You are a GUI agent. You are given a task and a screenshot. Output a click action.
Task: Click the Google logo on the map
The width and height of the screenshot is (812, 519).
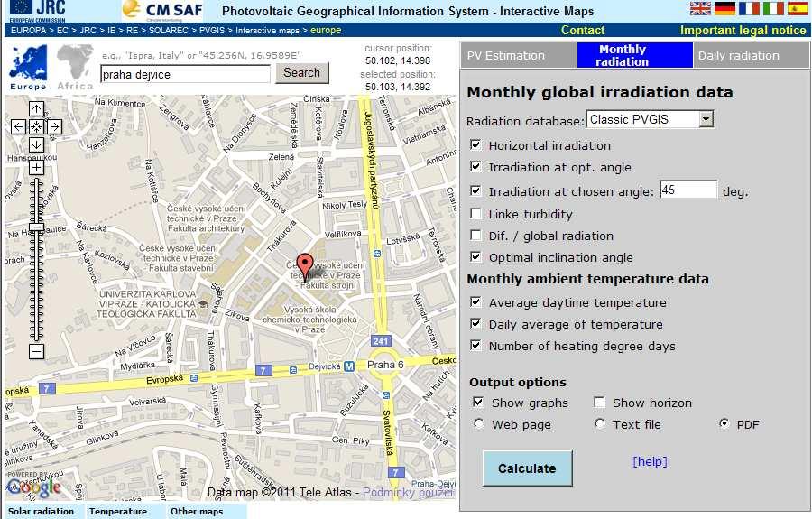coord(33,487)
